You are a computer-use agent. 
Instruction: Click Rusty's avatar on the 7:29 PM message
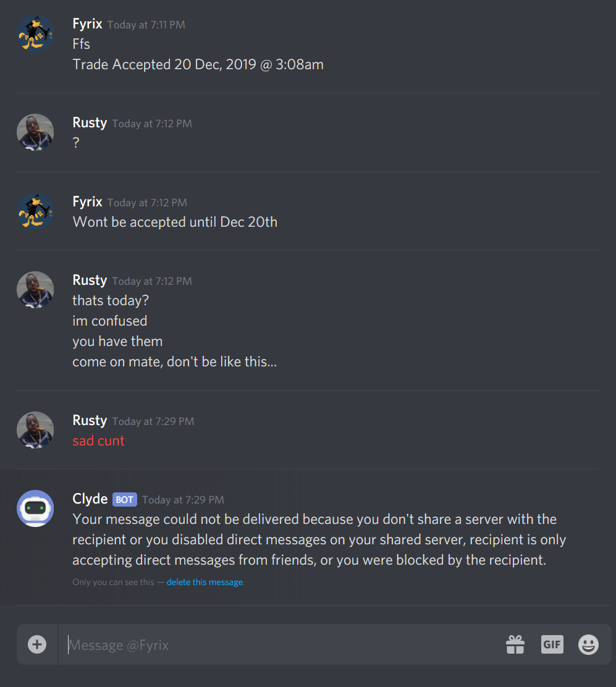(35, 430)
